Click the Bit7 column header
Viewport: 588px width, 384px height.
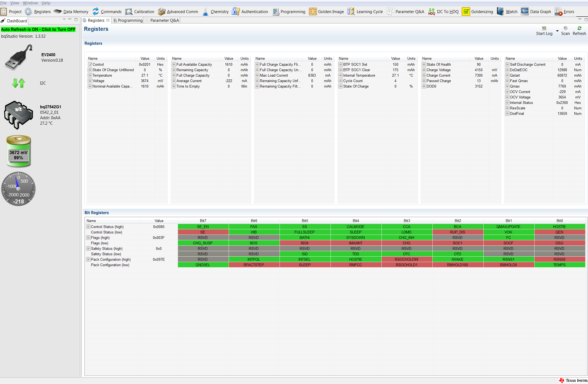pyautogui.click(x=203, y=221)
